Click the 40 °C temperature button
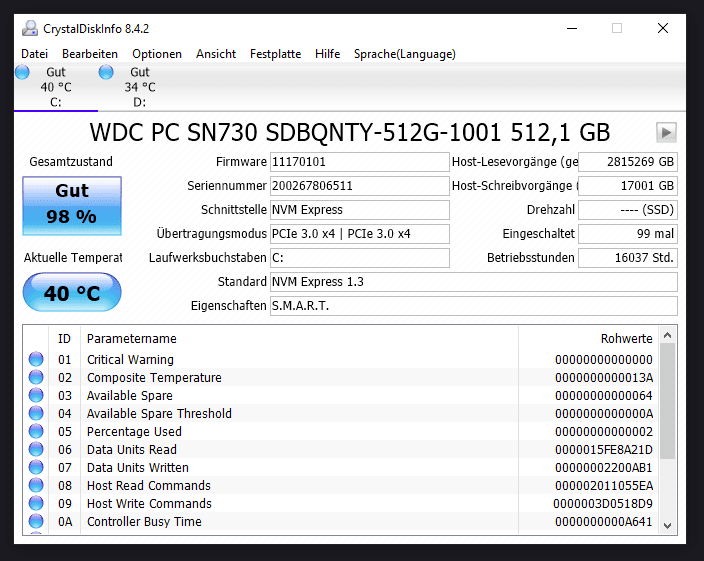Screen dimensions: 704x561 coord(72,292)
